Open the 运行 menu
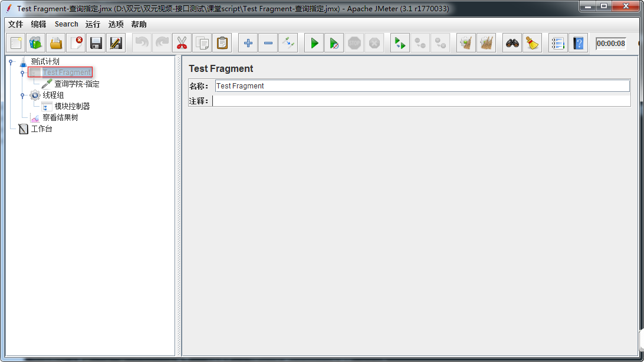 93,24
